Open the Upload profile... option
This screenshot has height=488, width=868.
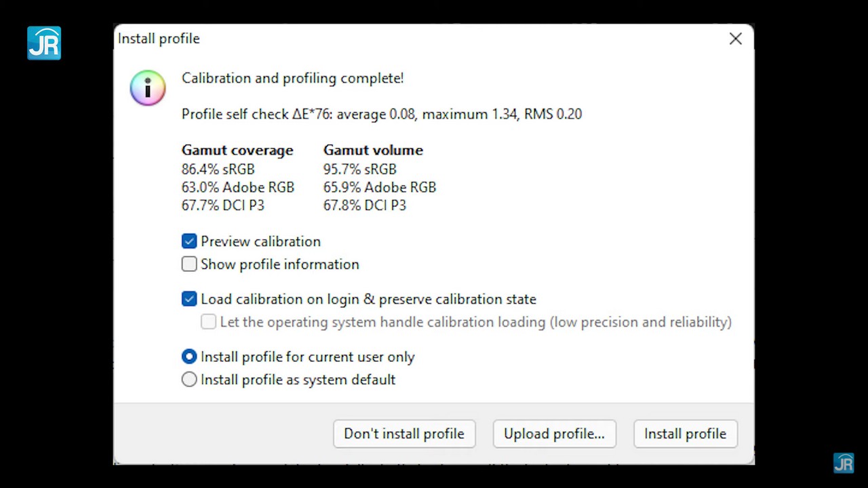(554, 434)
